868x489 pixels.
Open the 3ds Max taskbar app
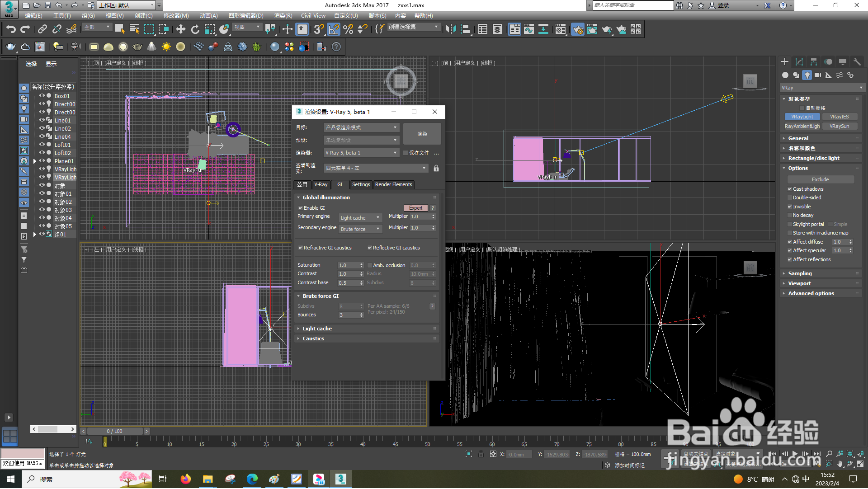[340, 479]
